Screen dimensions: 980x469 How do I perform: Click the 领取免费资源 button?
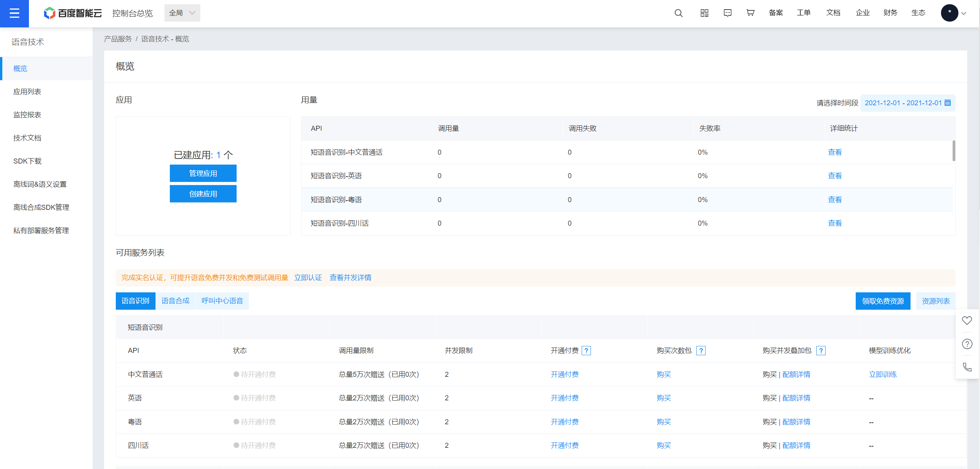883,301
